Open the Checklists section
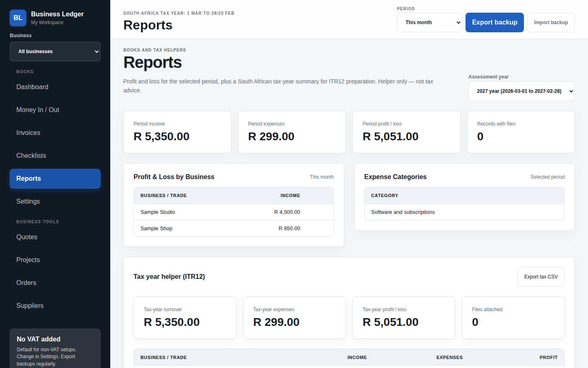The width and height of the screenshot is (588, 368). point(55,156)
